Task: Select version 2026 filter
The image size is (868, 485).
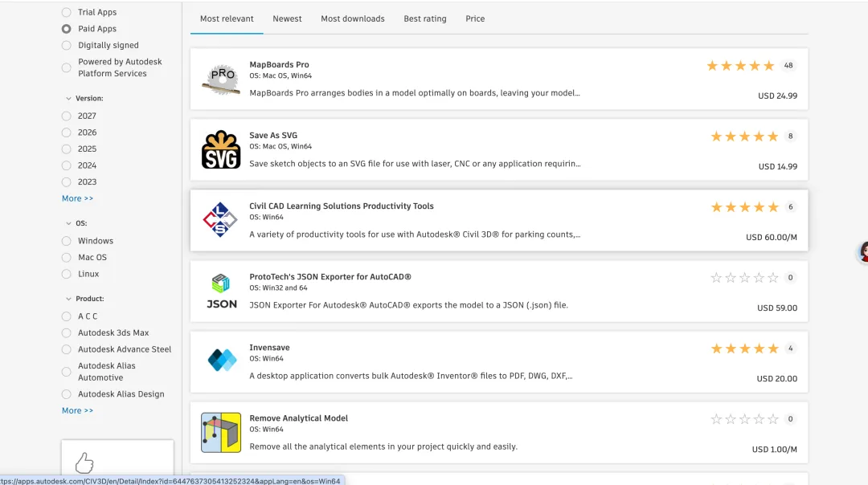Action: [x=67, y=132]
